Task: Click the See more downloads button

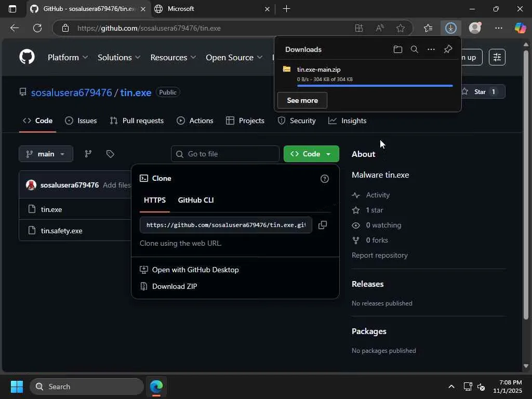Action: [302, 100]
